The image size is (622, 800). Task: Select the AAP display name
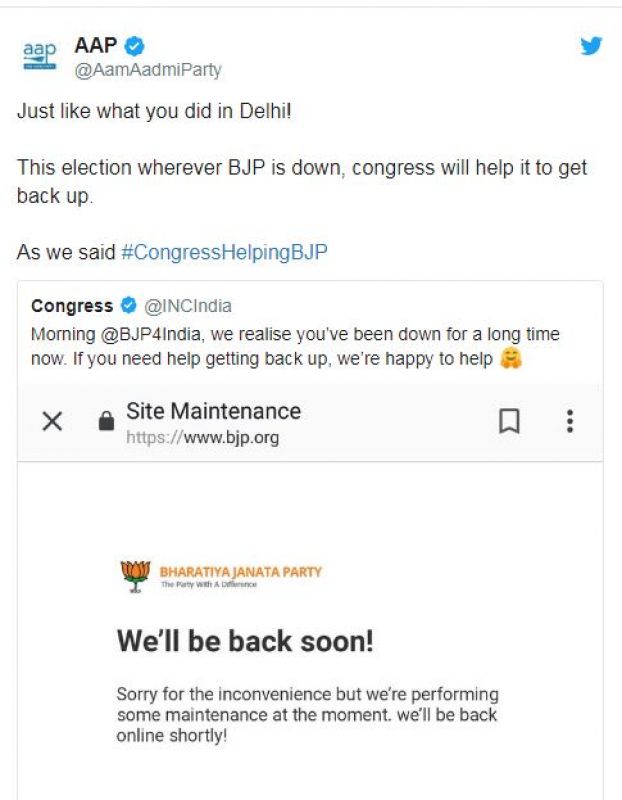click(x=95, y=44)
